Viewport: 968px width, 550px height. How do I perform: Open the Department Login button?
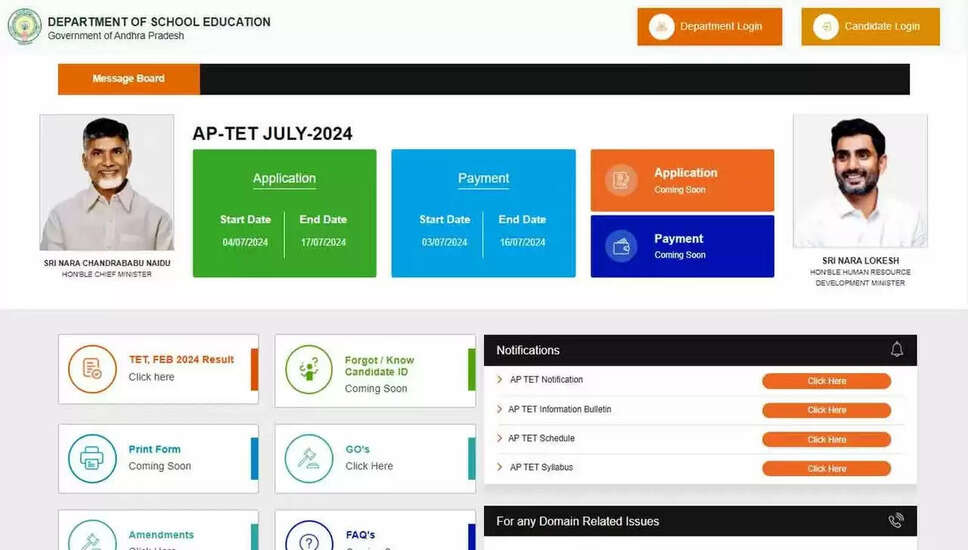[709, 27]
